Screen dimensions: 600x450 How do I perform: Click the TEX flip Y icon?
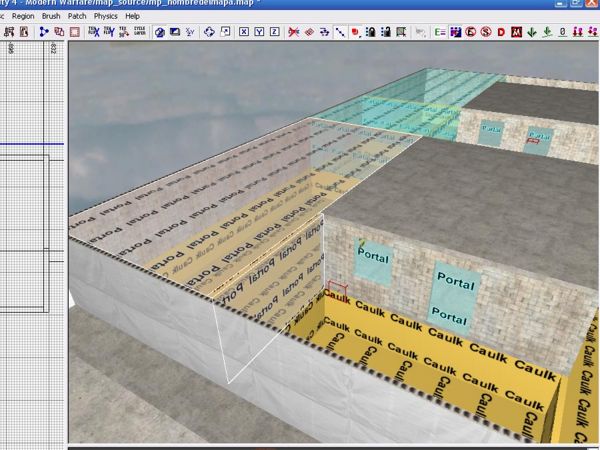pos(109,32)
